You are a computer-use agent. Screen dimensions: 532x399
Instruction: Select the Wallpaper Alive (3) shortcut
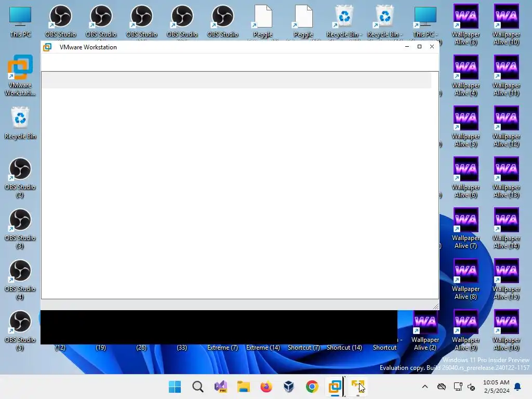[x=466, y=25]
